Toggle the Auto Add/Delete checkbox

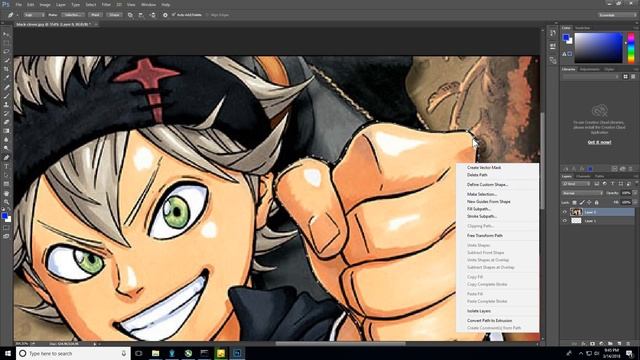coord(173,15)
